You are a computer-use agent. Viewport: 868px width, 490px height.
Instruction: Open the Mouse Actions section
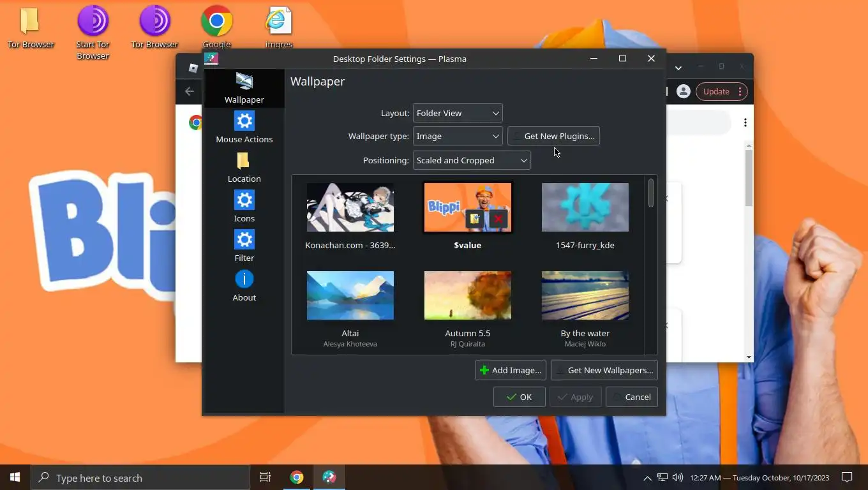tap(244, 128)
